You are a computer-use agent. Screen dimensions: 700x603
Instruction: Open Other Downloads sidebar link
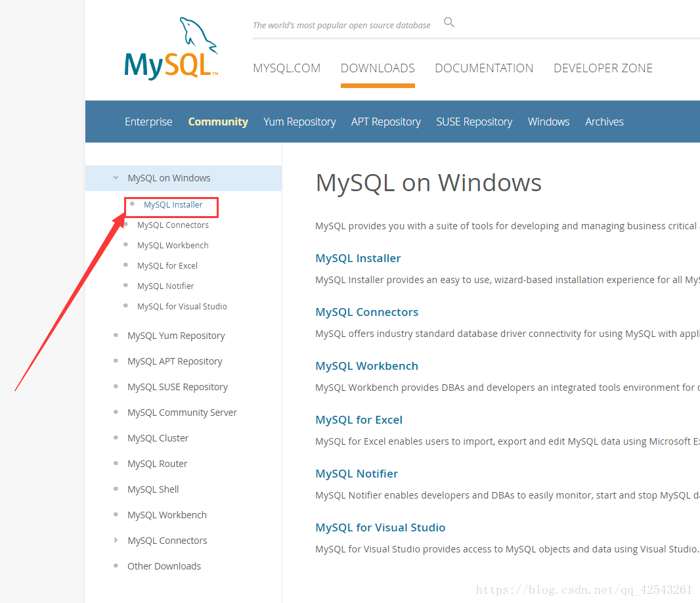pyautogui.click(x=164, y=566)
